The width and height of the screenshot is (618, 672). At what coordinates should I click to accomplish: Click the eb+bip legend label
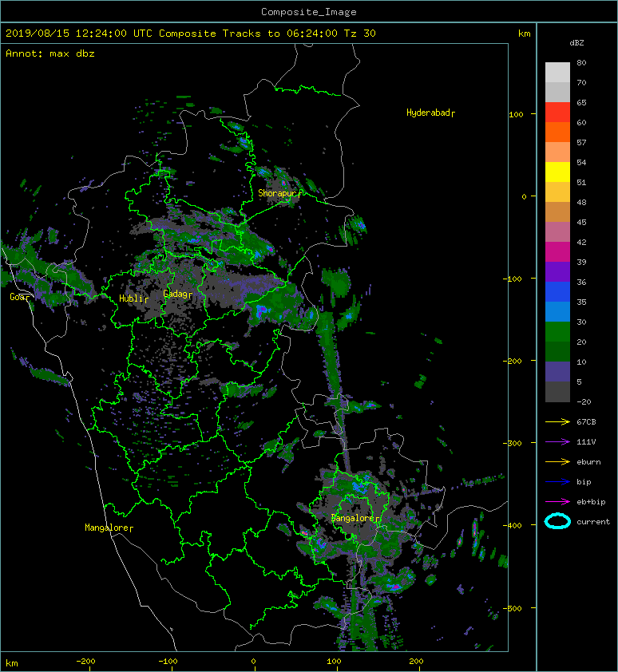[x=591, y=502]
